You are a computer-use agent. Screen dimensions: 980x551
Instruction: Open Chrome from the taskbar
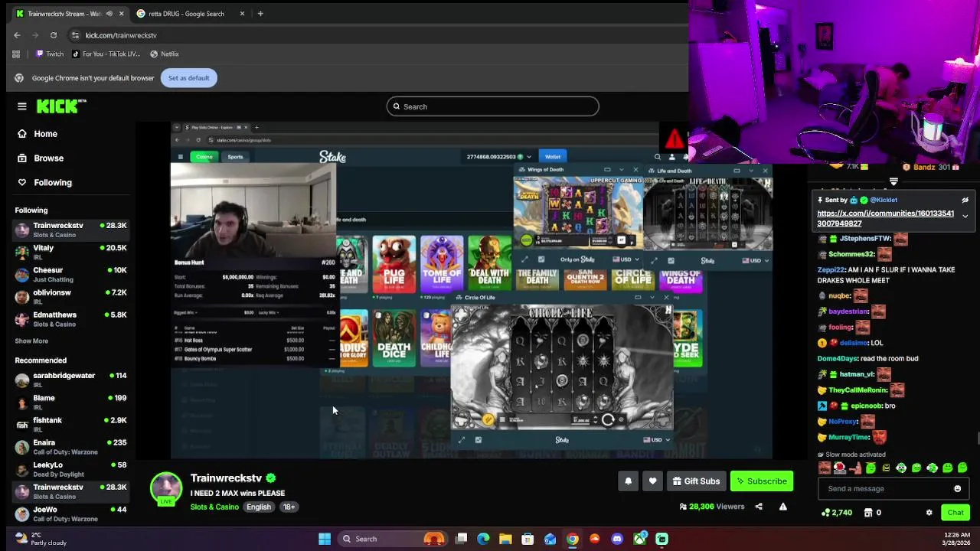[572, 539]
